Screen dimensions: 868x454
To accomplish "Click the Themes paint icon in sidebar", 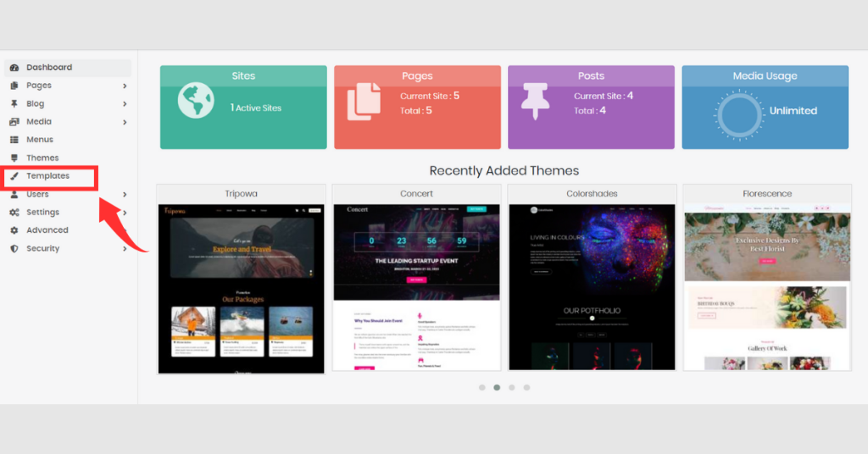I will [14, 158].
